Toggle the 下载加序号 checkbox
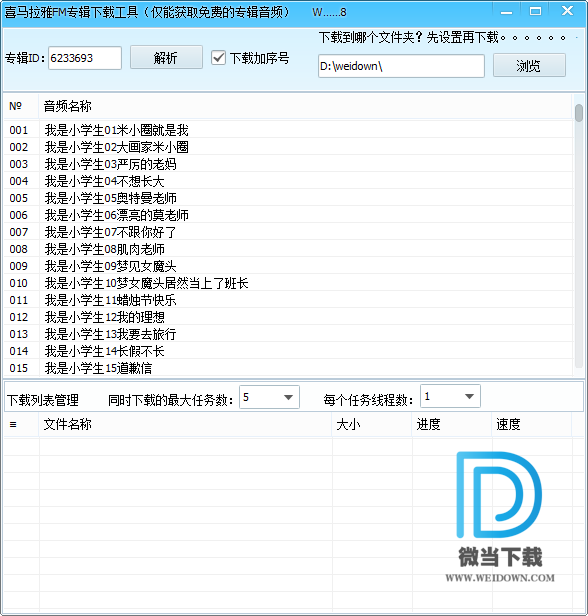Image resolution: width=588 pixels, height=616 pixels. [218, 58]
